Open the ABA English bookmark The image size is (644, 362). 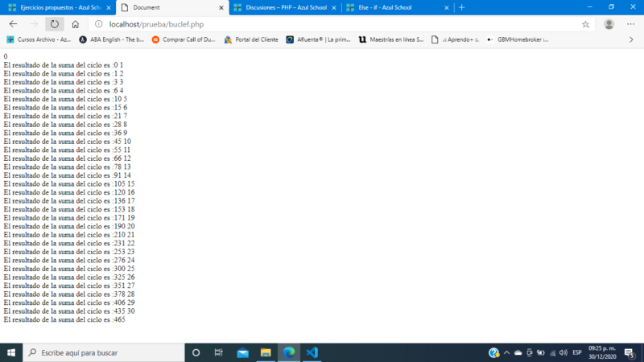112,39
